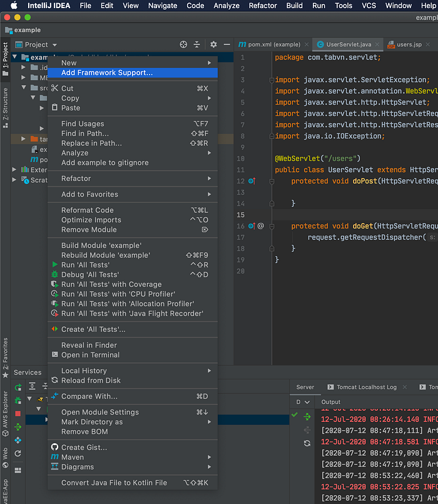Screen dimensions: 438x504
Task: Switch to the pom.xml (example) editor tab
Action: (x=270, y=44)
